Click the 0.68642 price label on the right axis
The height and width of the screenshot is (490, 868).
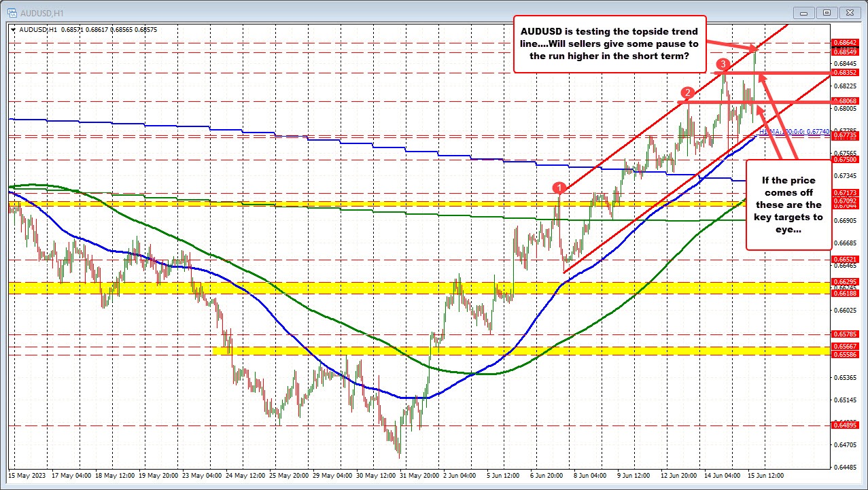pos(846,42)
